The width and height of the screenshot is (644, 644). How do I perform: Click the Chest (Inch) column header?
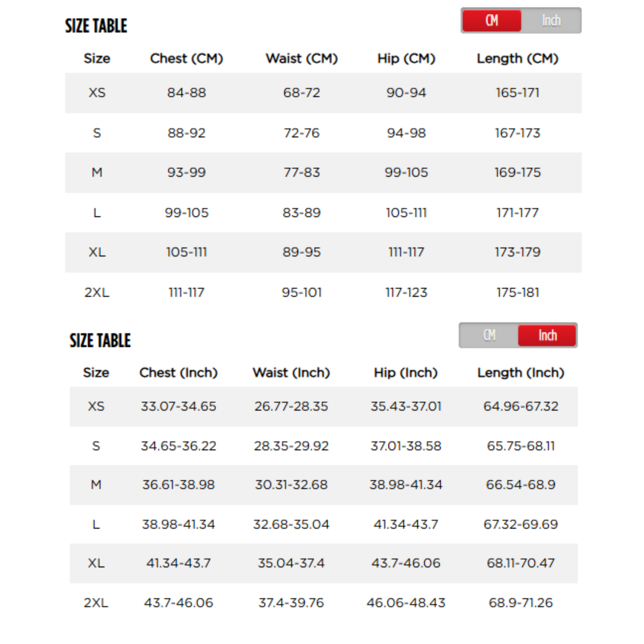tap(178, 373)
